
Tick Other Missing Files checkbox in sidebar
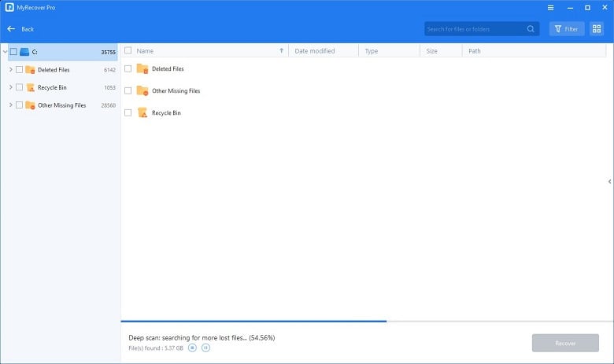click(x=19, y=105)
